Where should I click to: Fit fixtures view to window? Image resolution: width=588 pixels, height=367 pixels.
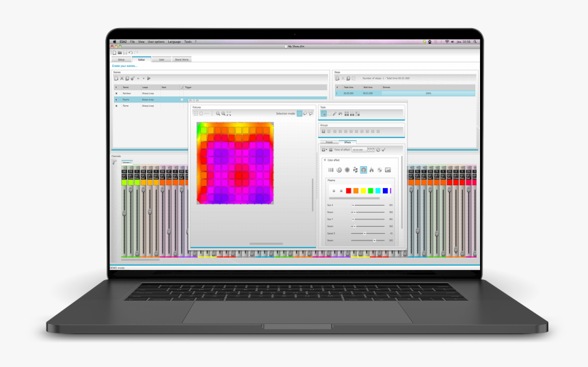click(229, 113)
